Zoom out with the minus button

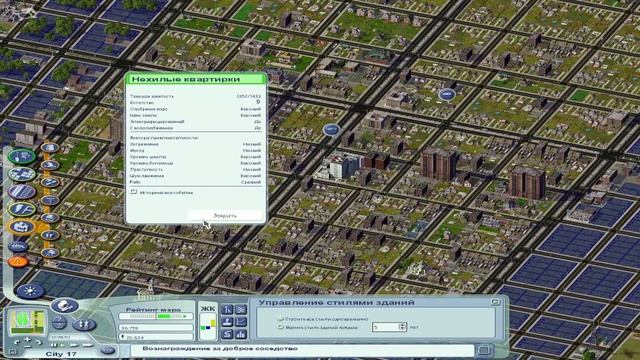[x=27, y=347]
